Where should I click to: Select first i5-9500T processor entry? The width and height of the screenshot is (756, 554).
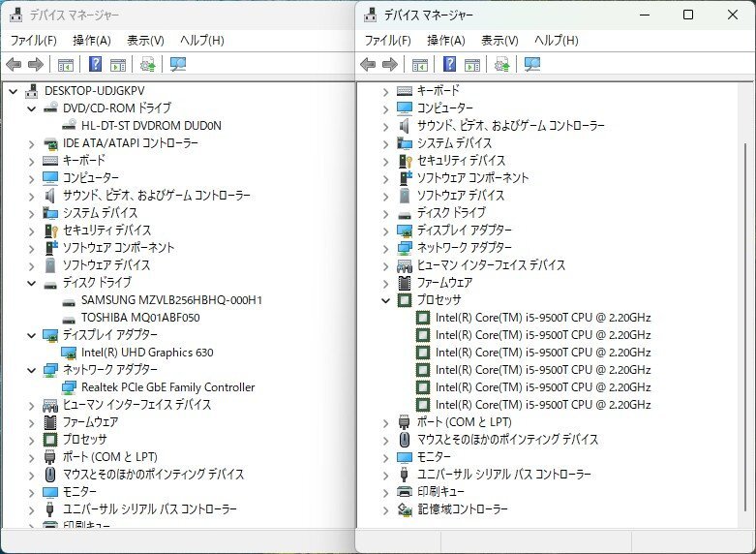click(543, 318)
